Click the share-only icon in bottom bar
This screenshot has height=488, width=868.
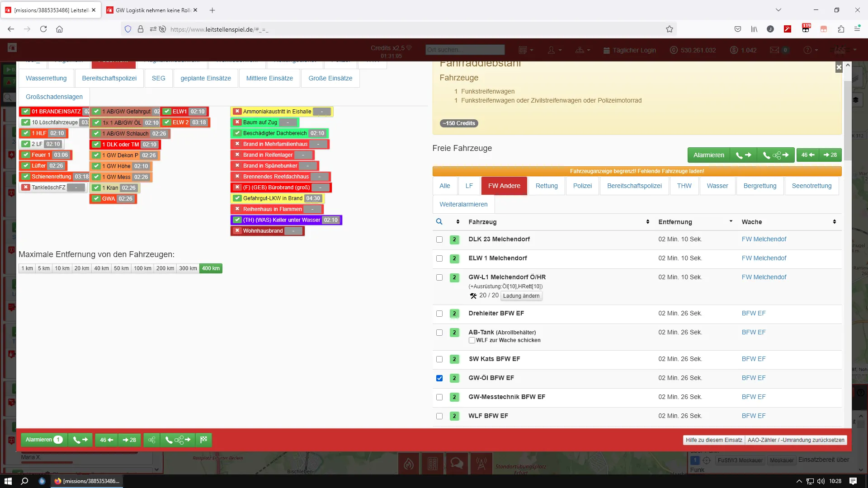[x=152, y=440]
